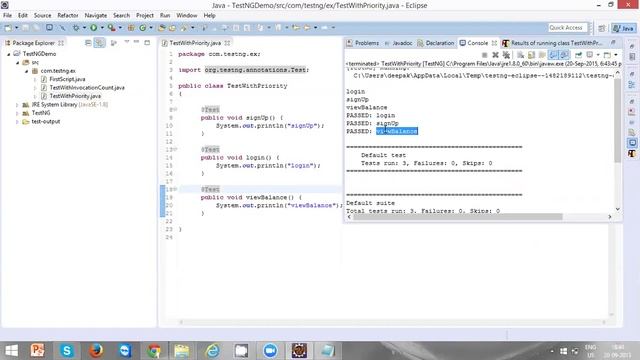
Task: Click Clear Console icon
Action: click(520, 55)
